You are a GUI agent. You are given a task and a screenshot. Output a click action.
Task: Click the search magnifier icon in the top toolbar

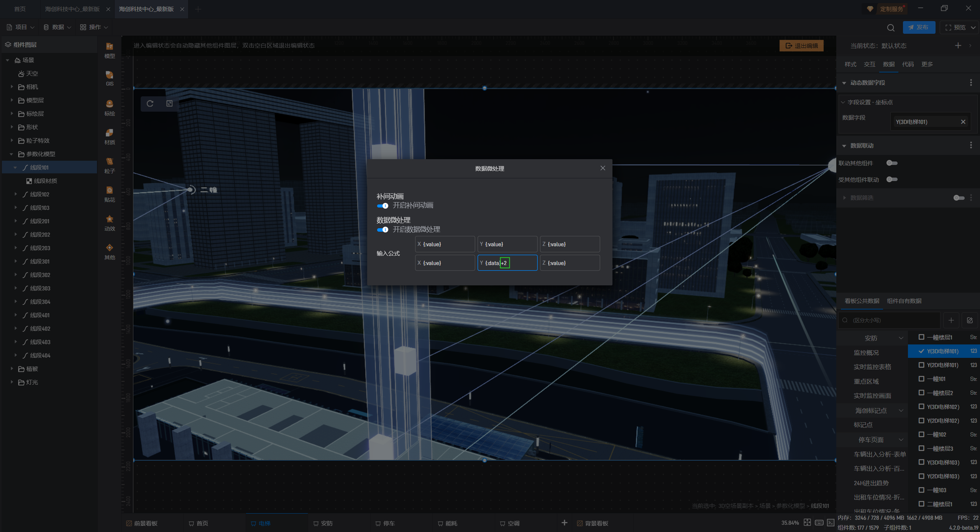point(891,28)
